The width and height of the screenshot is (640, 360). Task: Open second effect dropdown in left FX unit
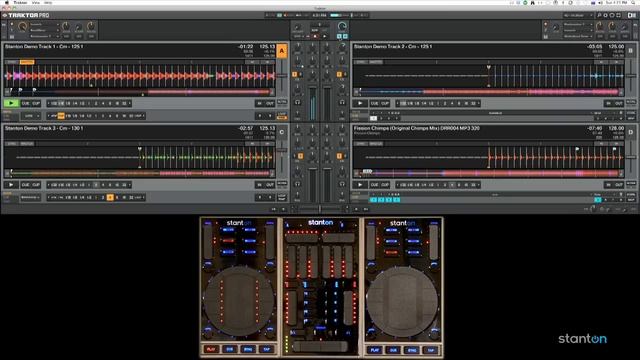tap(44, 30)
